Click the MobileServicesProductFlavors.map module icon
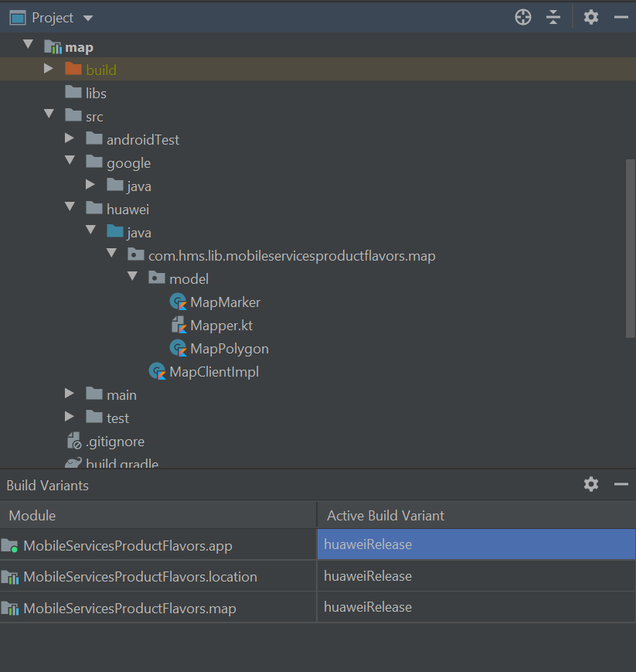Image resolution: width=636 pixels, height=672 pixels. point(10,608)
